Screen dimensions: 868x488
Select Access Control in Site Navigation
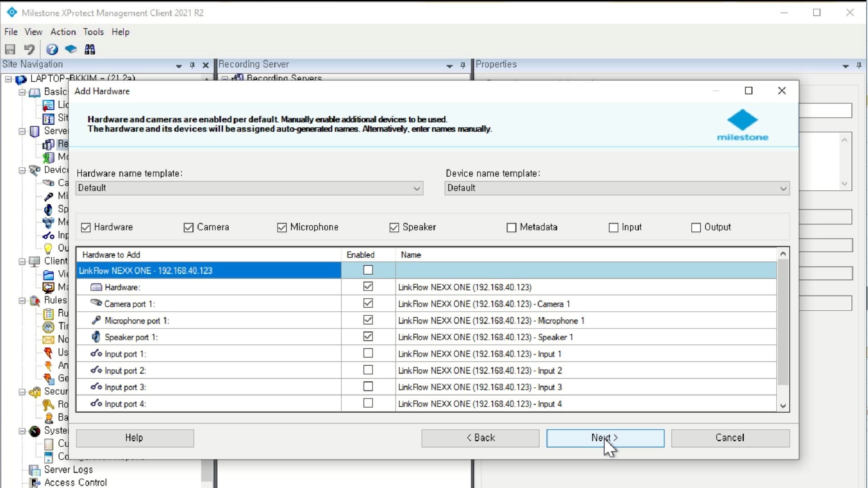(x=75, y=483)
